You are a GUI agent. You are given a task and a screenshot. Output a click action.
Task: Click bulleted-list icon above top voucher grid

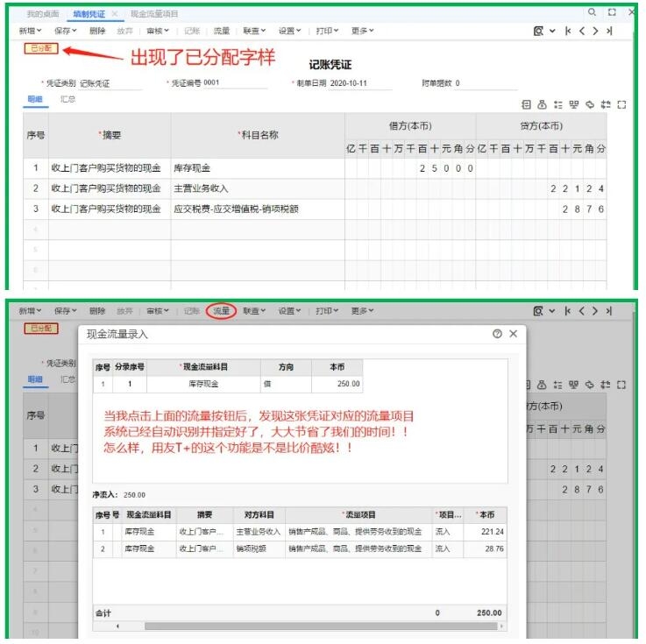click(x=557, y=104)
